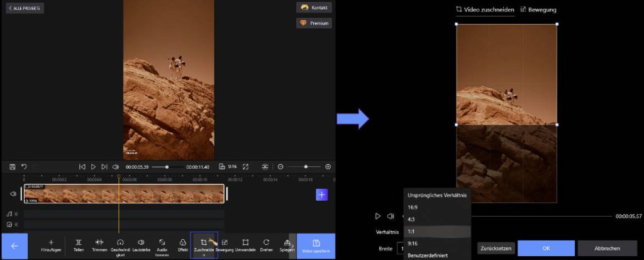Adjust the timeline zoom slider

[304, 167]
